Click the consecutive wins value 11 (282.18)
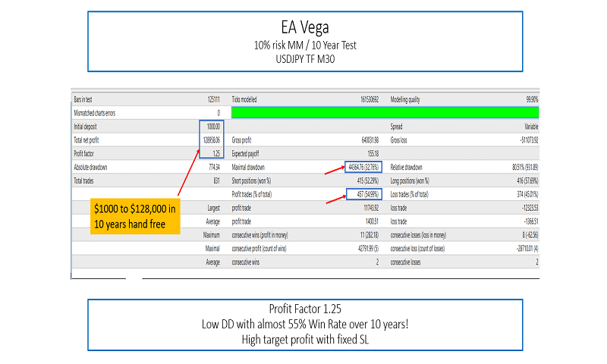This screenshot has height=364, width=607. coord(370,235)
